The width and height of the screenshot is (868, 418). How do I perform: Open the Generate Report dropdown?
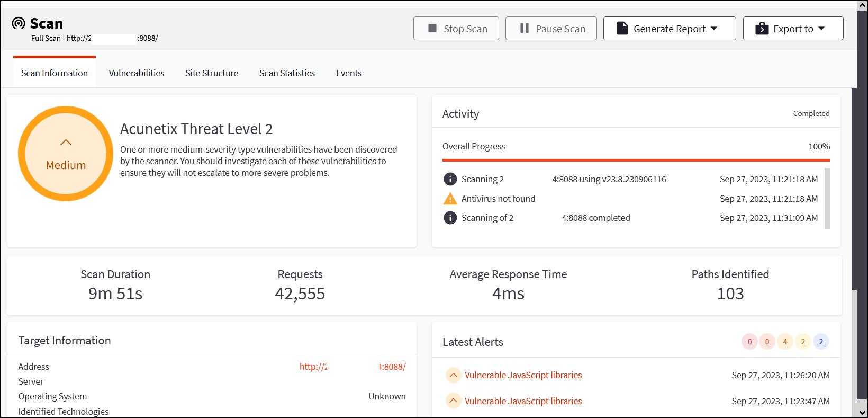click(669, 29)
